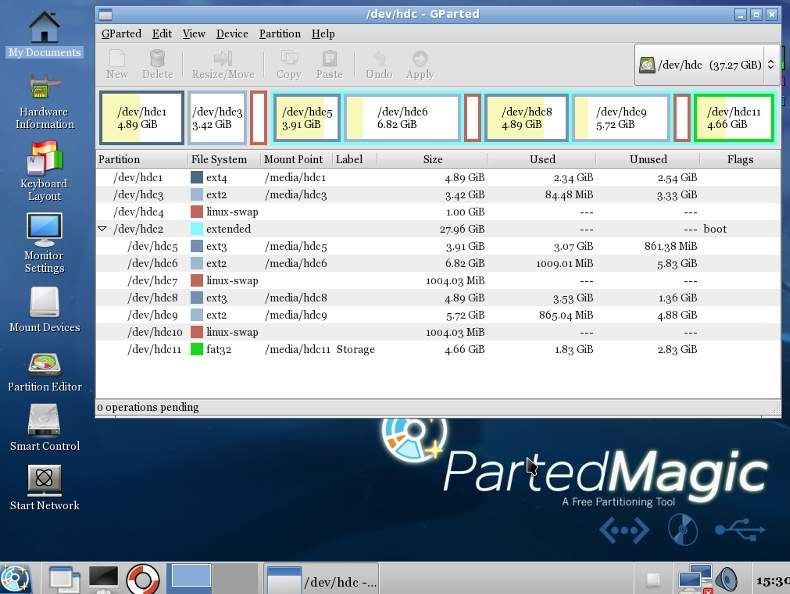This screenshot has height=594, width=790.
Task: Click /media/hdc6 mount point cell
Action: point(296,263)
